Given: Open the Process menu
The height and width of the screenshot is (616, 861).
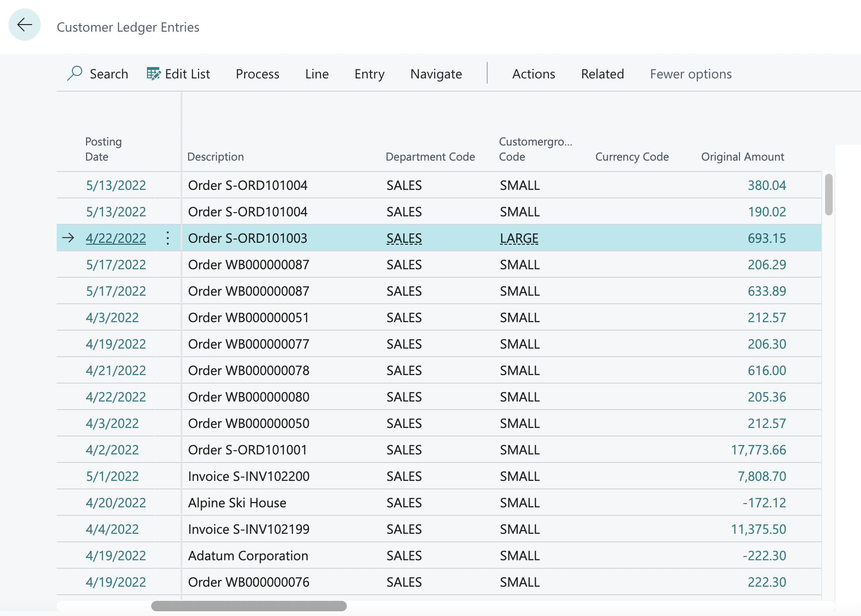Looking at the screenshot, I should coord(257,74).
